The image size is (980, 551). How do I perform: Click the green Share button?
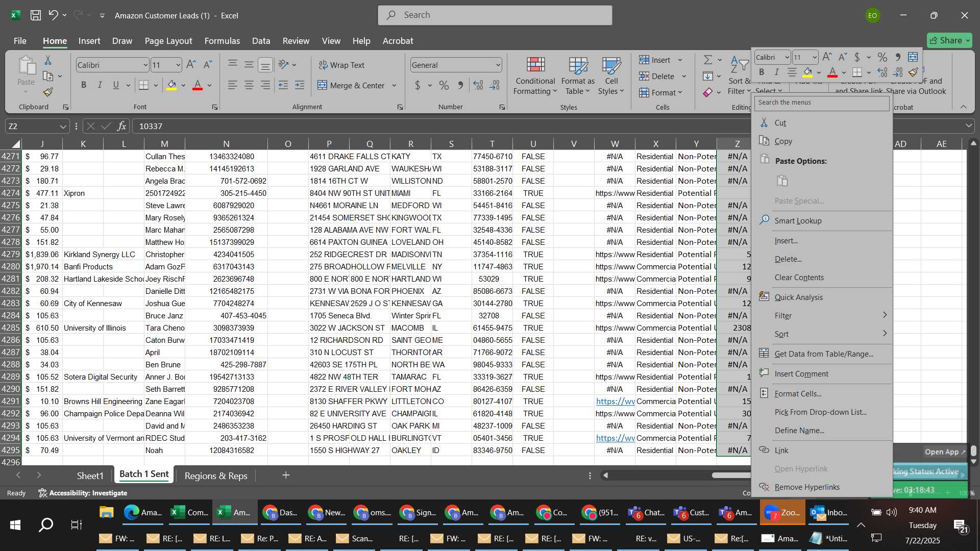click(x=949, y=40)
